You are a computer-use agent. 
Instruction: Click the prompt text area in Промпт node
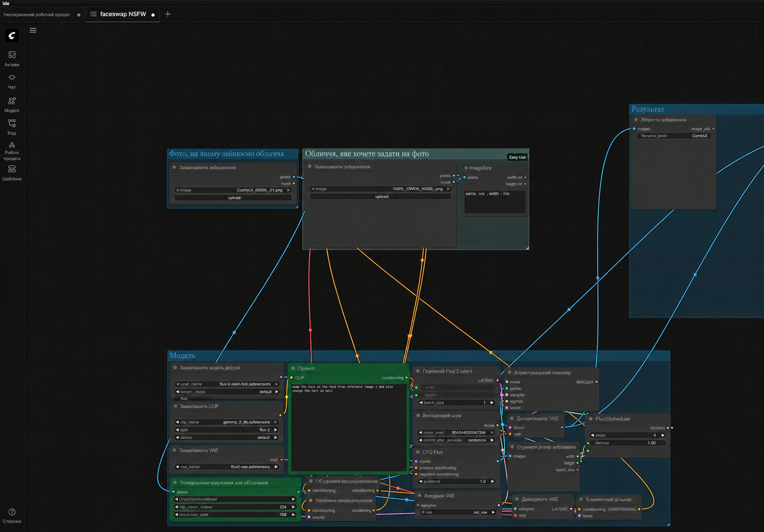tap(349, 427)
